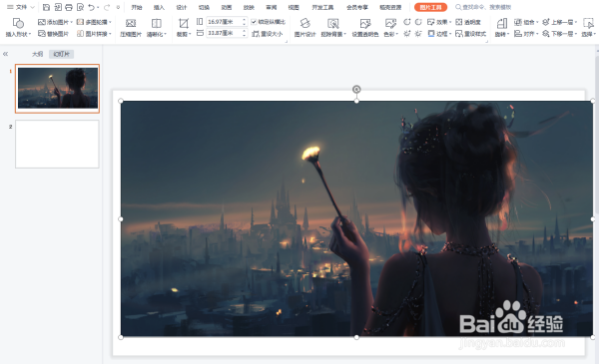Click the increase brightness sun icon
The height and width of the screenshot is (364, 599).
click(x=407, y=34)
